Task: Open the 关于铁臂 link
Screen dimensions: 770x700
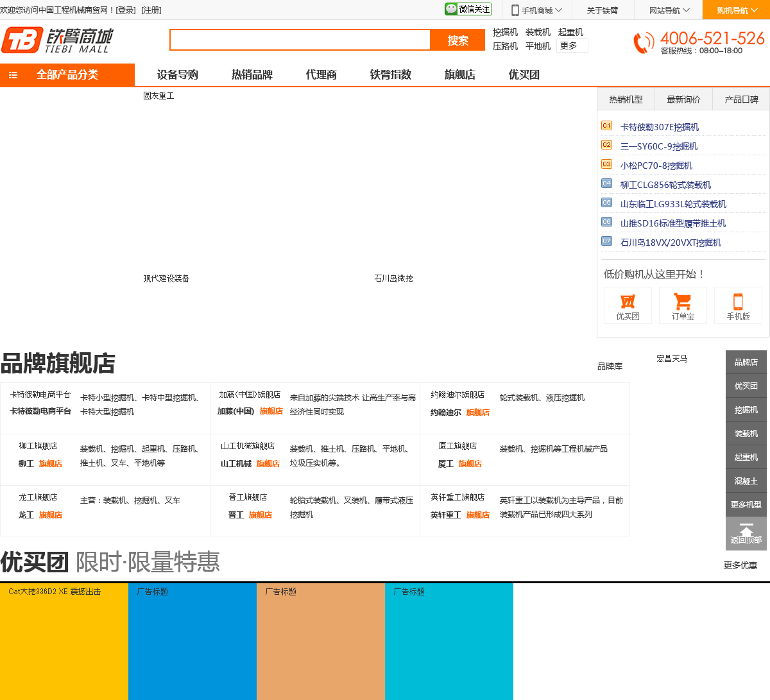Action: click(603, 10)
